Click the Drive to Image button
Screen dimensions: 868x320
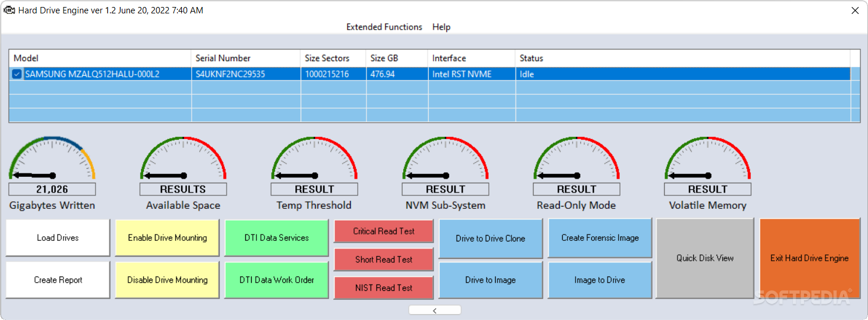pyautogui.click(x=491, y=280)
